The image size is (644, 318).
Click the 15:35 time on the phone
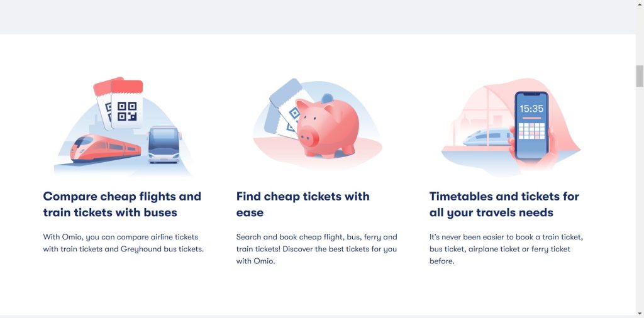(531, 108)
